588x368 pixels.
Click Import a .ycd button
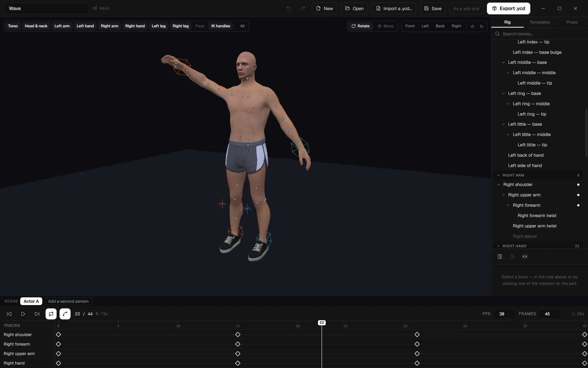click(394, 8)
